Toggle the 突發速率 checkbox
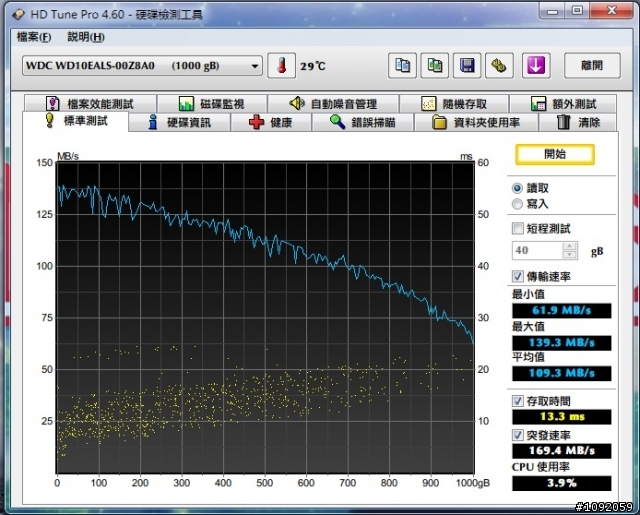The height and width of the screenshot is (515, 640). (x=518, y=435)
